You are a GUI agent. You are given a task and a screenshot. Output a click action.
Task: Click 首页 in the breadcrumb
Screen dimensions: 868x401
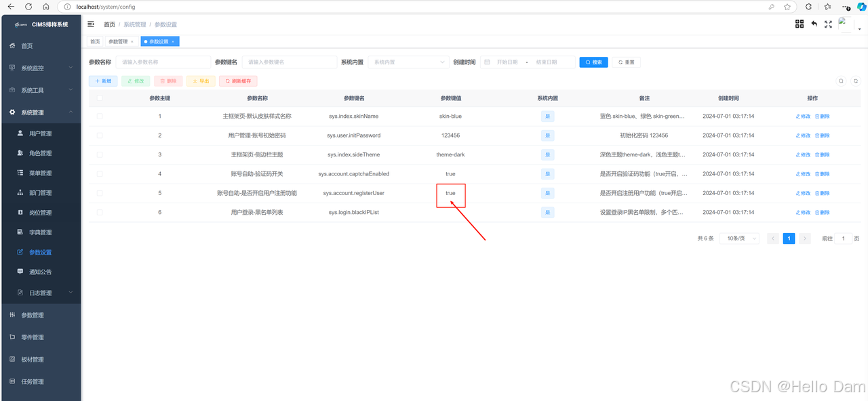click(109, 24)
